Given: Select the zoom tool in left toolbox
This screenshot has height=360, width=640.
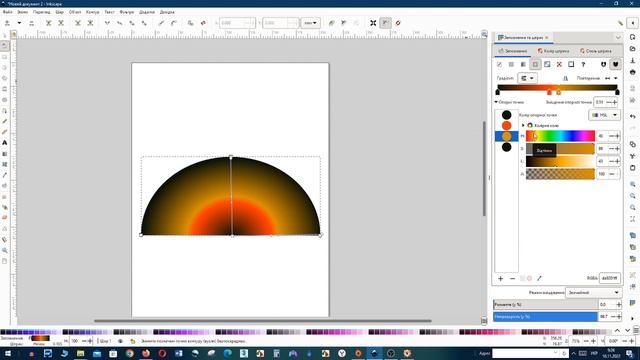Looking at the screenshot, I should pos(4,250).
